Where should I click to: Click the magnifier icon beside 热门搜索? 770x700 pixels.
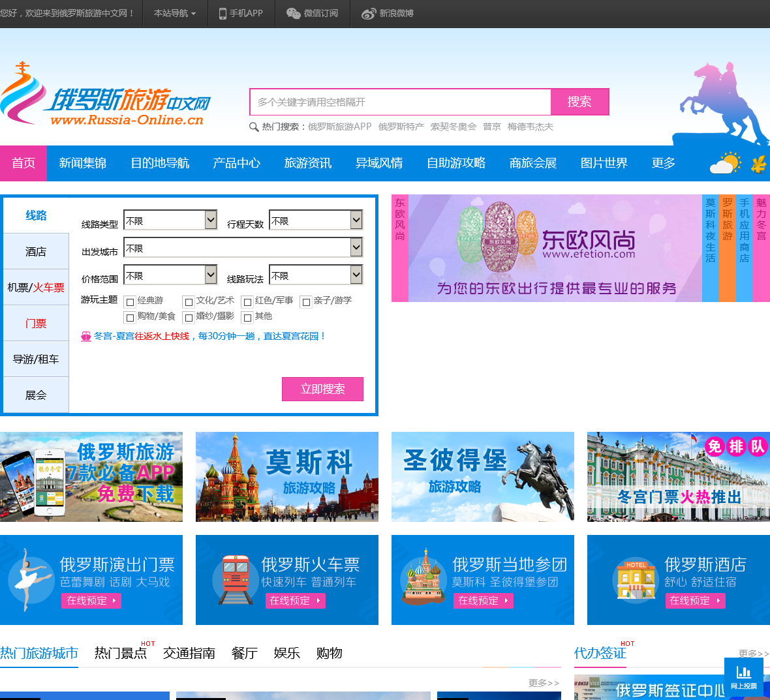(254, 127)
